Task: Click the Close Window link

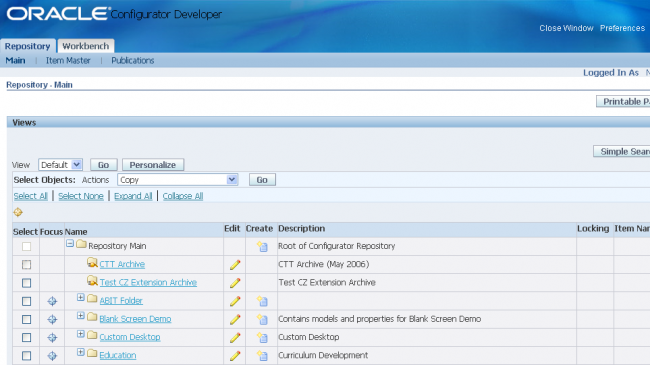Action: click(566, 28)
